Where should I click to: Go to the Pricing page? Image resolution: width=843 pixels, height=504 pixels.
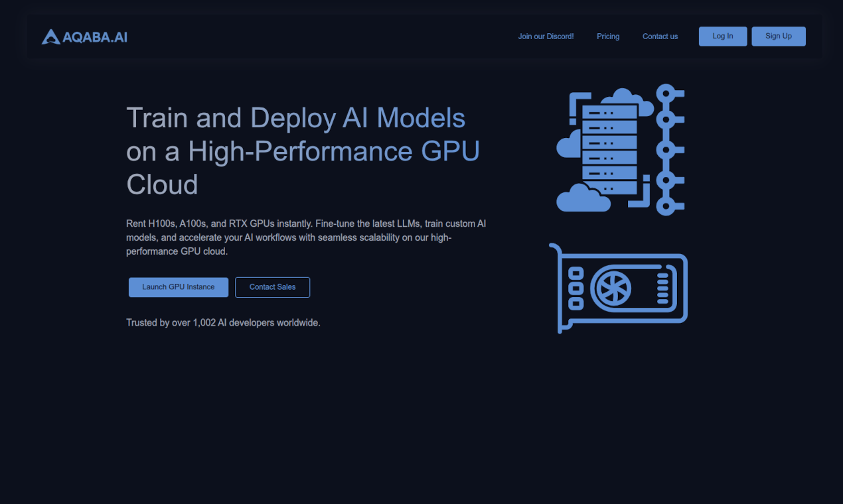pos(608,36)
